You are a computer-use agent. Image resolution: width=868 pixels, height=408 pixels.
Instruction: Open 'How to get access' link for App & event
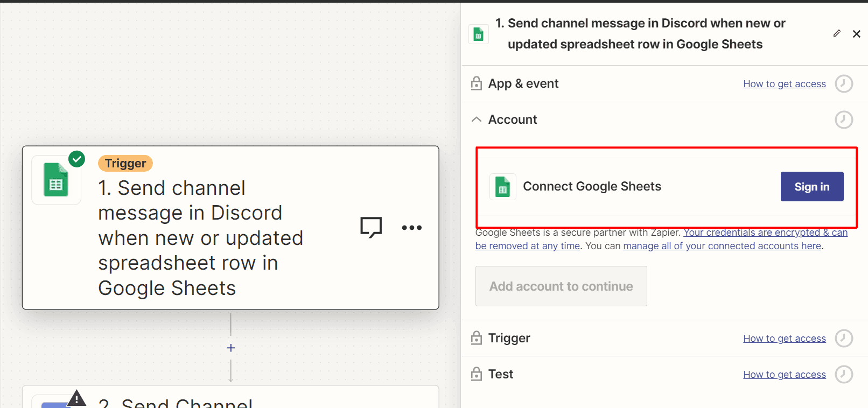pyautogui.click(x=785, y=84)
